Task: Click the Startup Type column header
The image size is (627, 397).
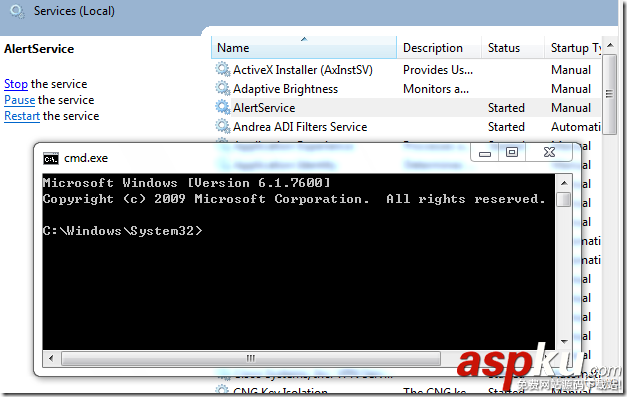Action: point(573,48)
